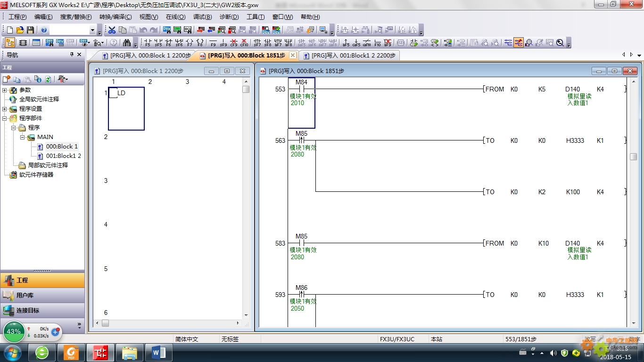The width and height of the screenshot is (644, 362).
Task: Insert coil using the F7 icon
Action: [190, 43]
